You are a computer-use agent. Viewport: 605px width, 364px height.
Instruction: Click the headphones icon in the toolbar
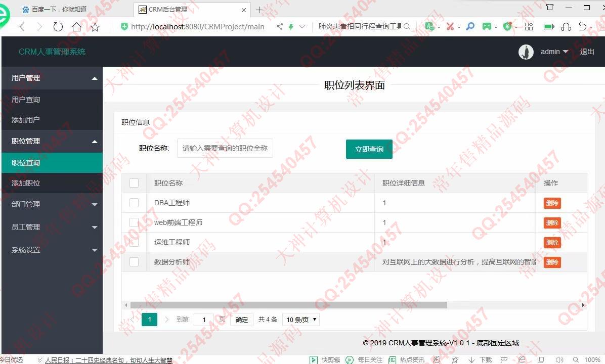[566, 27]
